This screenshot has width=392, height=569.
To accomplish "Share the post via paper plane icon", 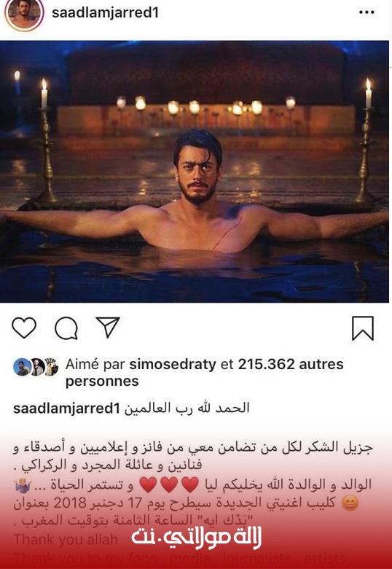I will click(x=108, y=327).
